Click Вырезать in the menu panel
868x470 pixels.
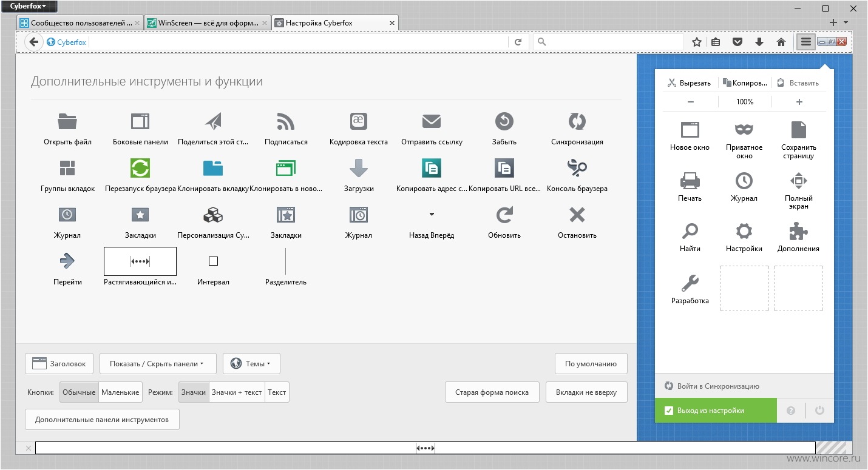(x=690, y=83)
